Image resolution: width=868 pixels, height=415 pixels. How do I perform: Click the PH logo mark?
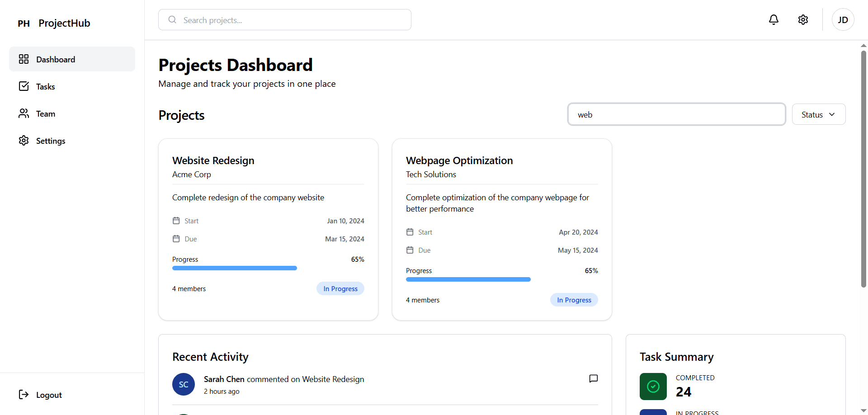click(24, 24)
